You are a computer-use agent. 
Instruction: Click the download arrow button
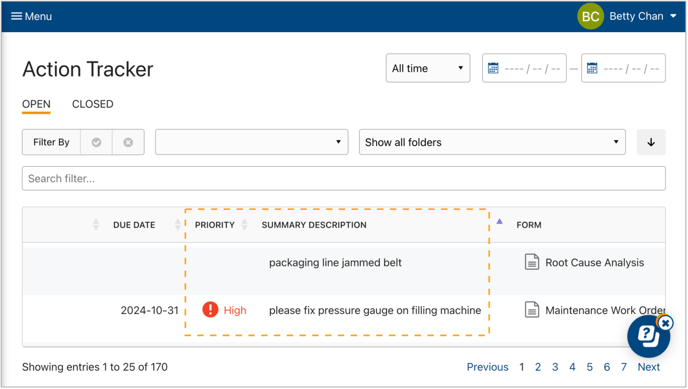[x=651, y=142]
